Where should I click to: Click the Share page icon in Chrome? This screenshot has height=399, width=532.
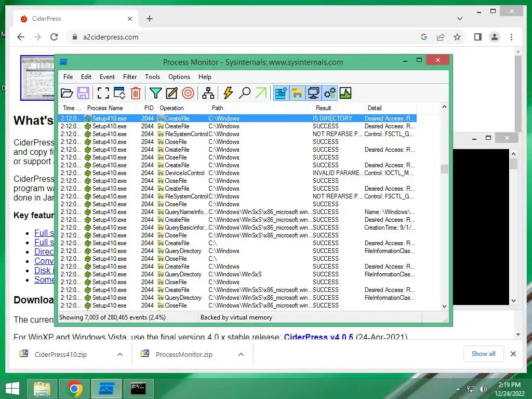click(x=441, y=37)
